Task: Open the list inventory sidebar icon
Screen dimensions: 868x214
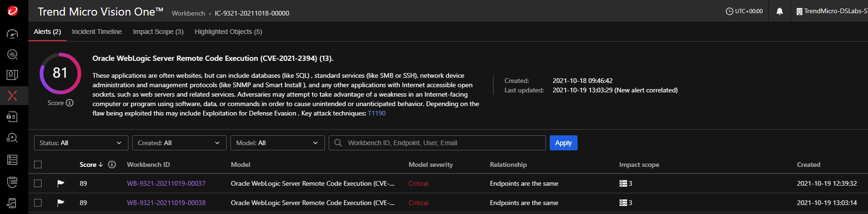Action: pos(13,160)
